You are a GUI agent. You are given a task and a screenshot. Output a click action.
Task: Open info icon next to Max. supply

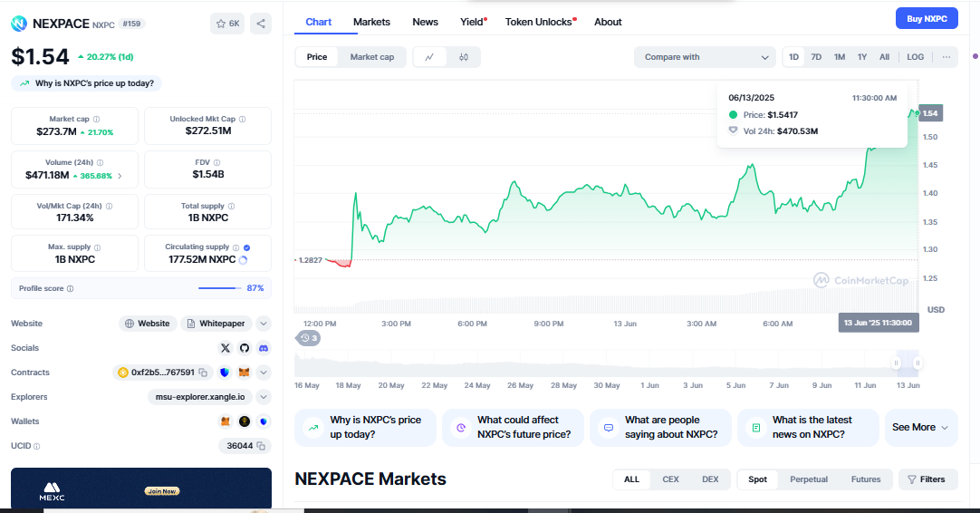coord(97,247)
